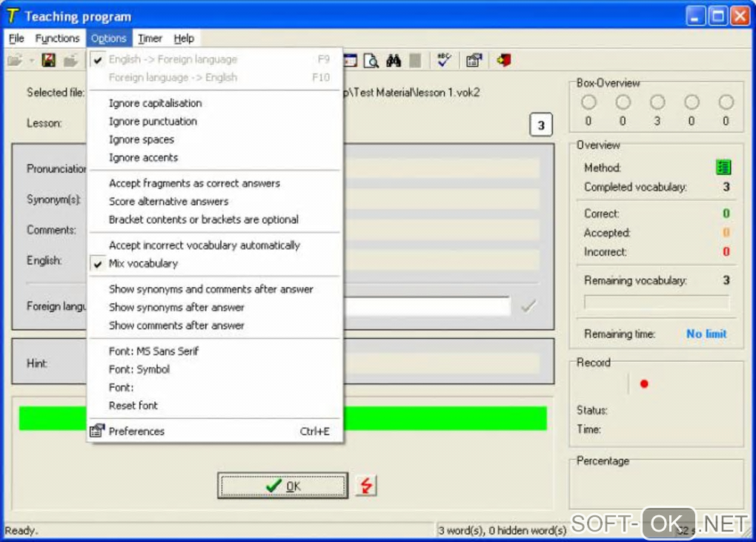
Task: Select the fourth Box-Overview circle
Action: click(692, 102)
